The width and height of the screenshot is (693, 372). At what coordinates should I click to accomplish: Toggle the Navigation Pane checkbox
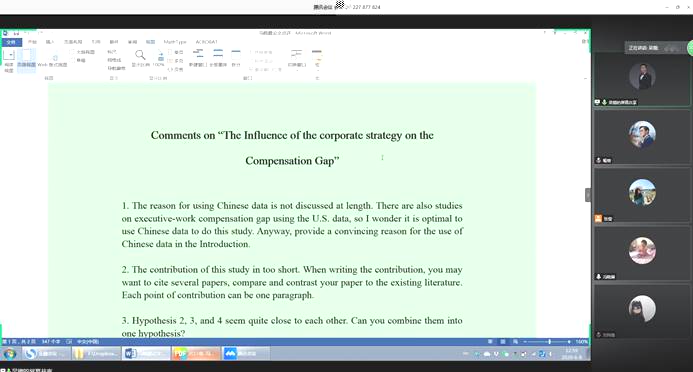point(116,68)
